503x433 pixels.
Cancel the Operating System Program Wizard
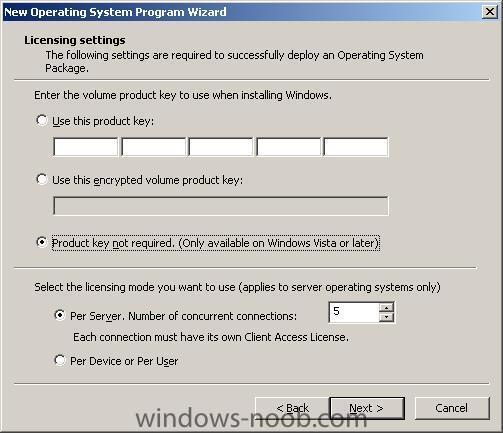tap(452, 408)
